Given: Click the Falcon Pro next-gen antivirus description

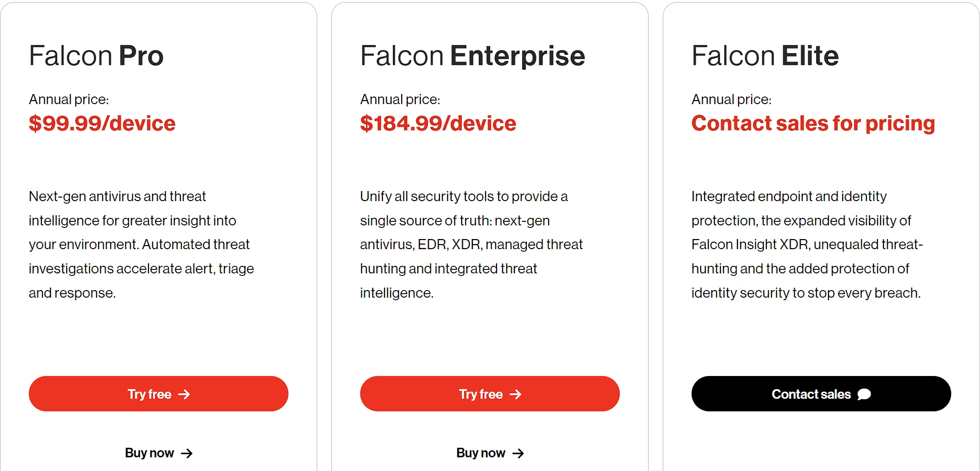Looking at the screenshot, I should tap(141, 245).
